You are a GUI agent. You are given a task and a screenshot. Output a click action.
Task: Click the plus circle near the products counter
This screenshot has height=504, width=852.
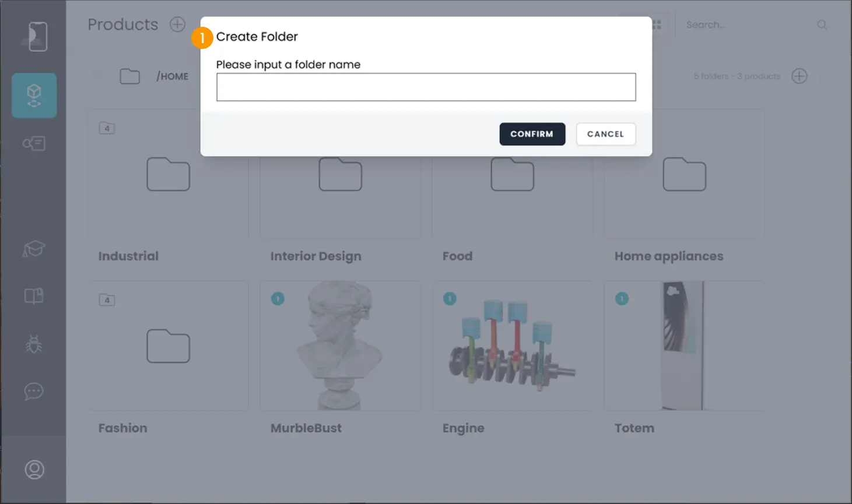800,76
